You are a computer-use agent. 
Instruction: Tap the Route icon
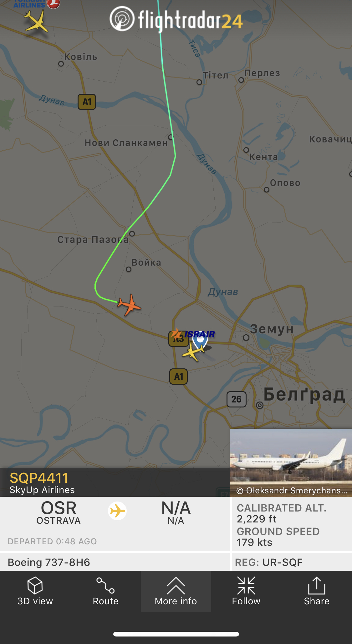[x=105, y=585]
